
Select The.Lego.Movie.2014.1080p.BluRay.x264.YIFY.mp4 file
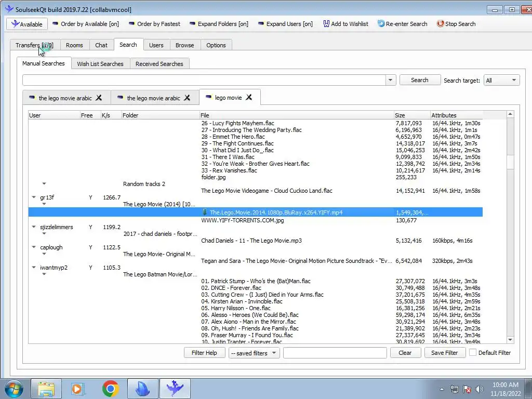pyautogui.click(x=255, y=212)
